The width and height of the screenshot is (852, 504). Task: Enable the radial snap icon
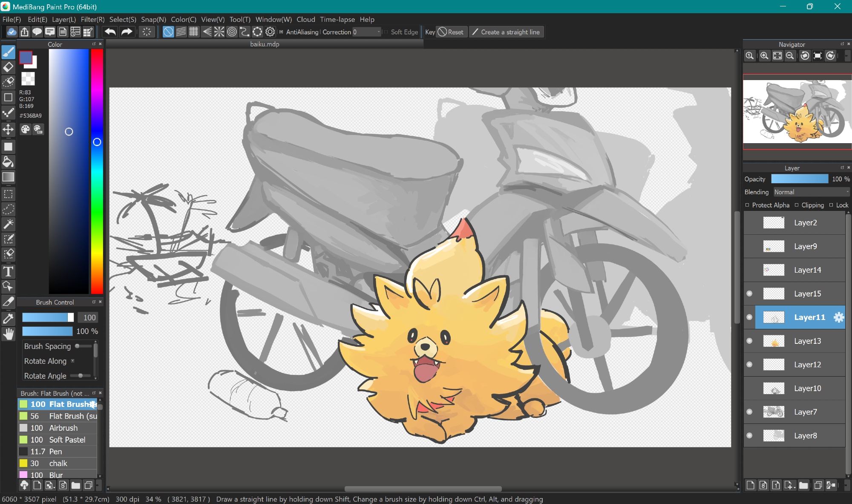[219, 32]
